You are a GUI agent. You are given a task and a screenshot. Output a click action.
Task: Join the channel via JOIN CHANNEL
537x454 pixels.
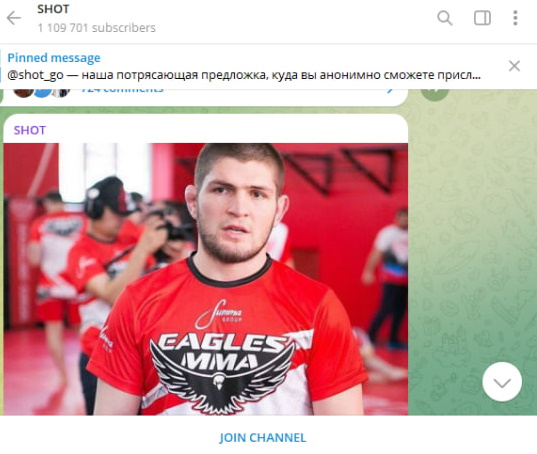(x=263, y=438)
